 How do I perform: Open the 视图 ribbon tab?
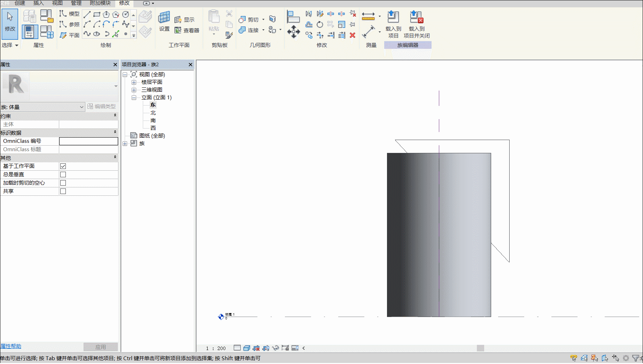57,3
